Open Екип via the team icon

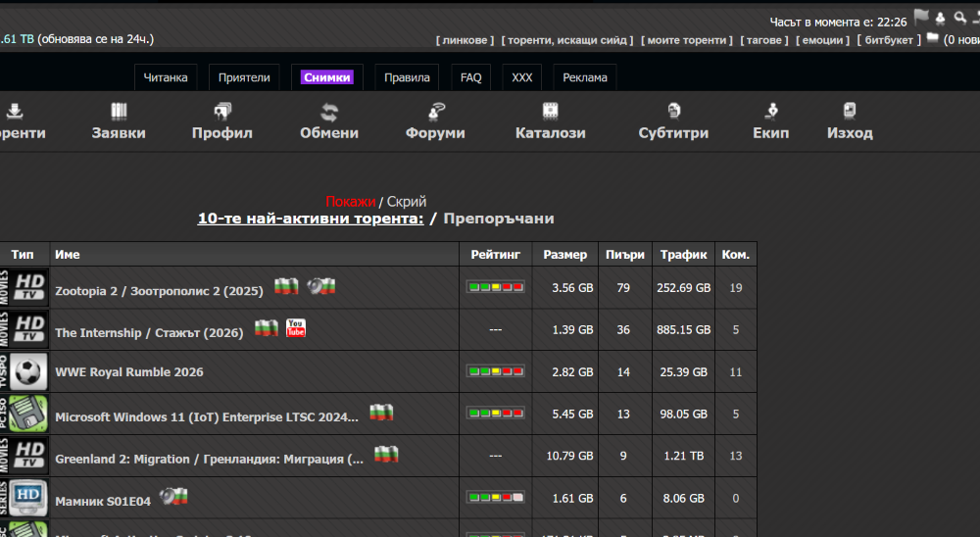771,112
